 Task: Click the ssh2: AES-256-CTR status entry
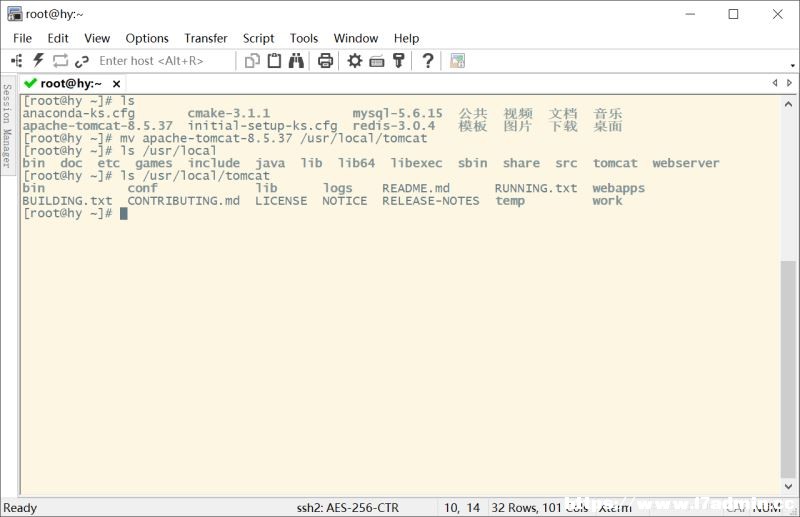[x=348, y=508]
